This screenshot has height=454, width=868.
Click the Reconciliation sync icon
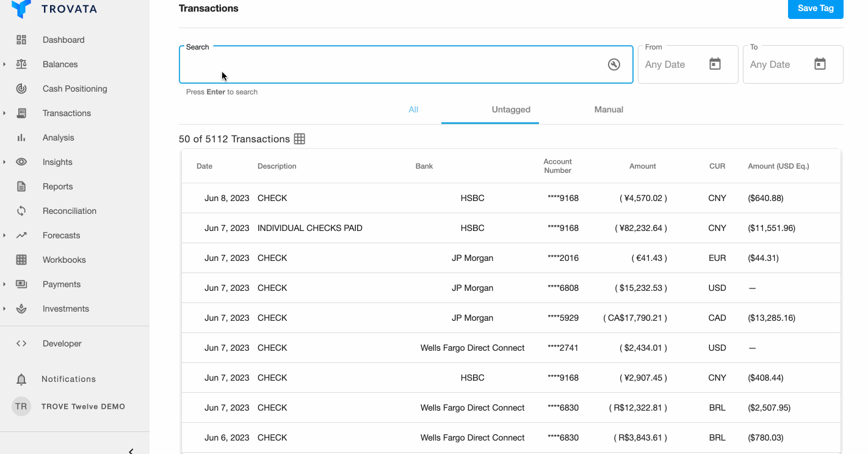[21, 210]
